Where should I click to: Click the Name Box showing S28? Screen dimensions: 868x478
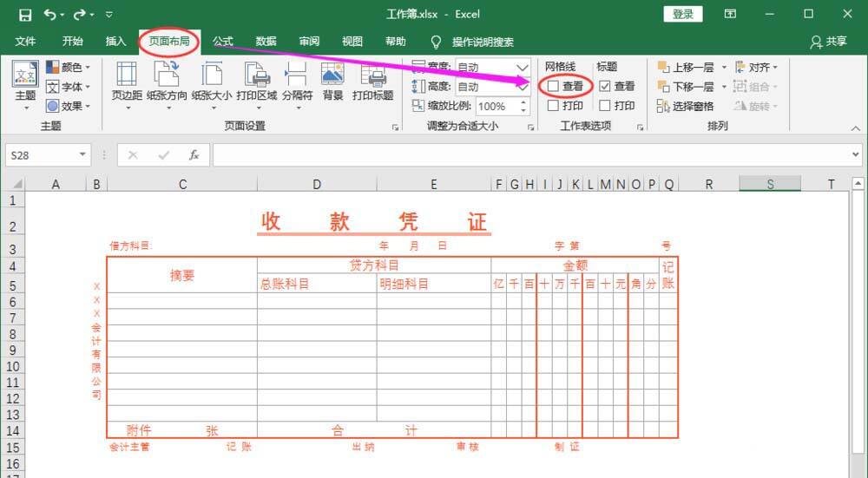point(42,155)
